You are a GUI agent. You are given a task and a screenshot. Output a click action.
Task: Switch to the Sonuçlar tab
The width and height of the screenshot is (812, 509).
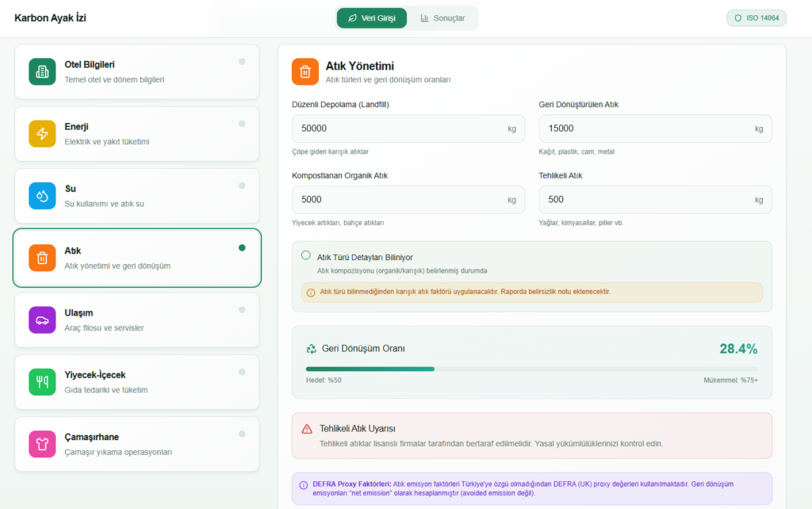[442, 17]
